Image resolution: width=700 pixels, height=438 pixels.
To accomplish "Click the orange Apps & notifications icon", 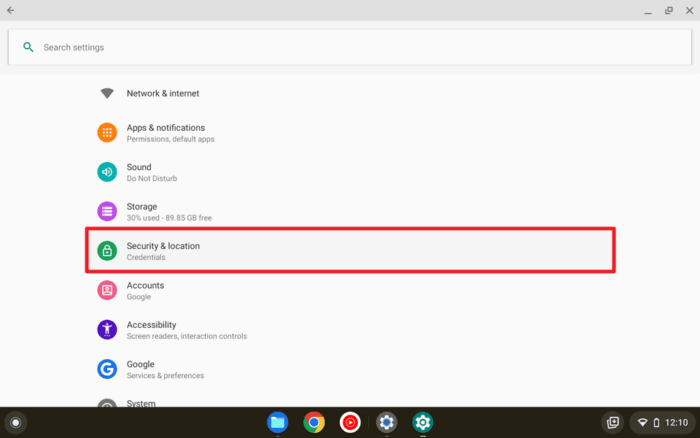I will click(107, 133).
